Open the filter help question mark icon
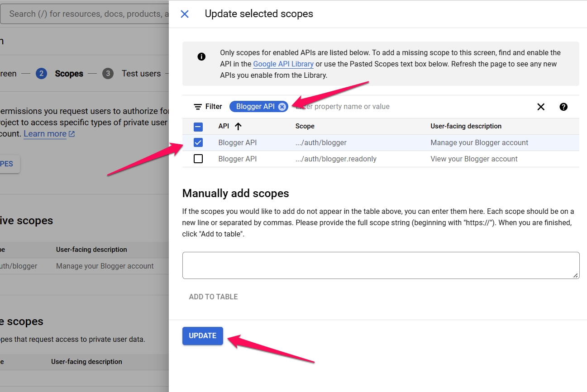 coord(563,107)
